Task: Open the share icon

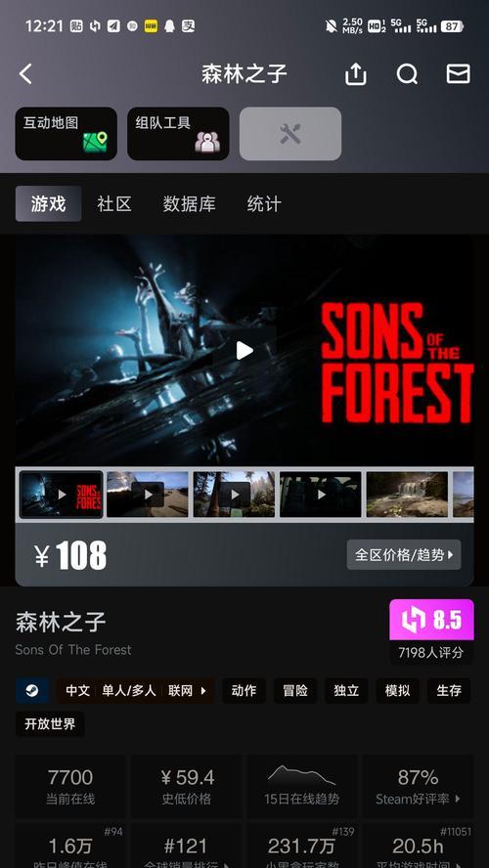Action: pos(356,73)
